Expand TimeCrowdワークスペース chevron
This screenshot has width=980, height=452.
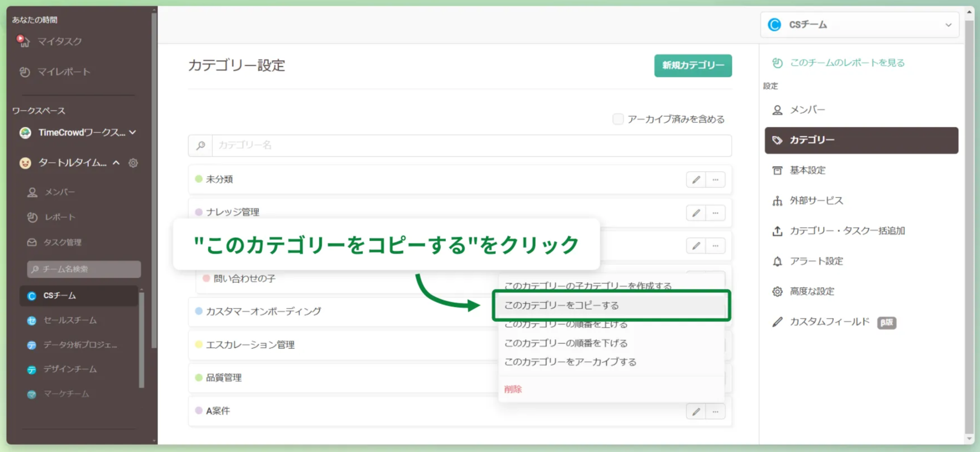click(x=133, y=132)
